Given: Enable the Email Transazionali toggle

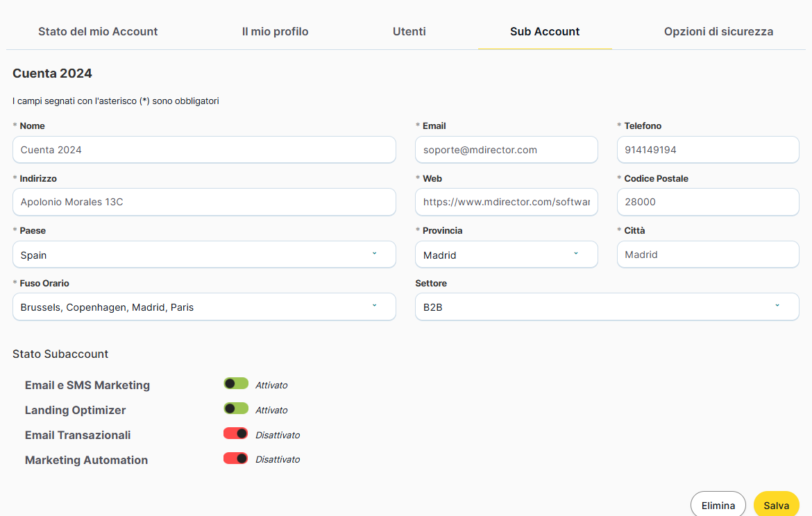Looking at the screenshot, I should [236, 433].
